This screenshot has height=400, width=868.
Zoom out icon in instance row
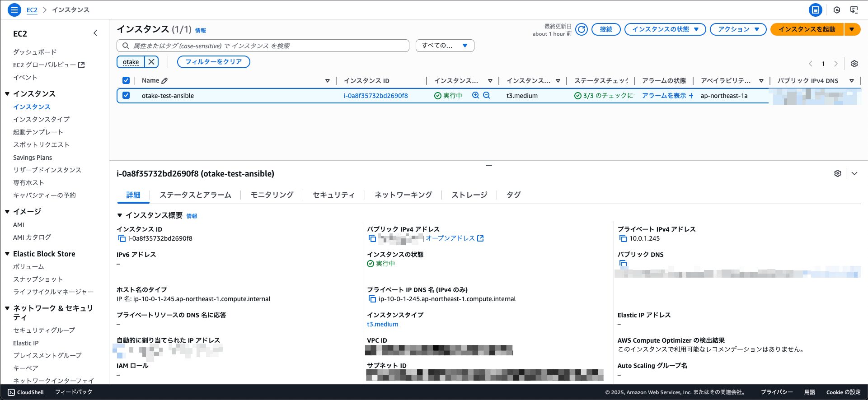(487, 95)
